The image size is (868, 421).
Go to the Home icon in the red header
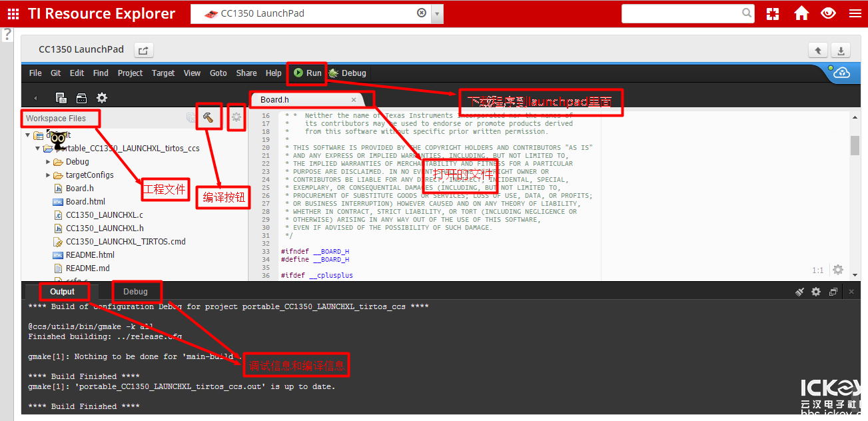pyautogui.click(x=801, y=13)
